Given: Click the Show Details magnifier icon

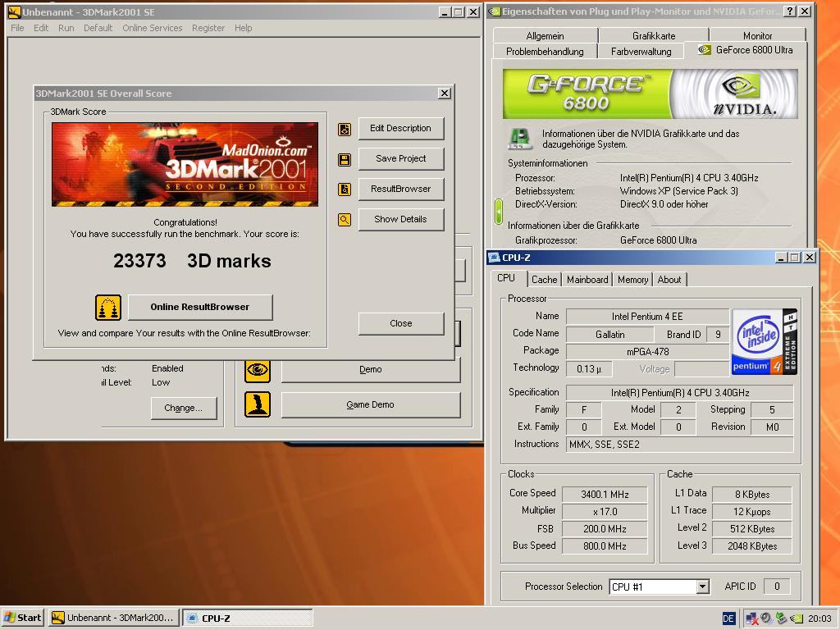Looking at the screenshot, I should tap(345, 220).
